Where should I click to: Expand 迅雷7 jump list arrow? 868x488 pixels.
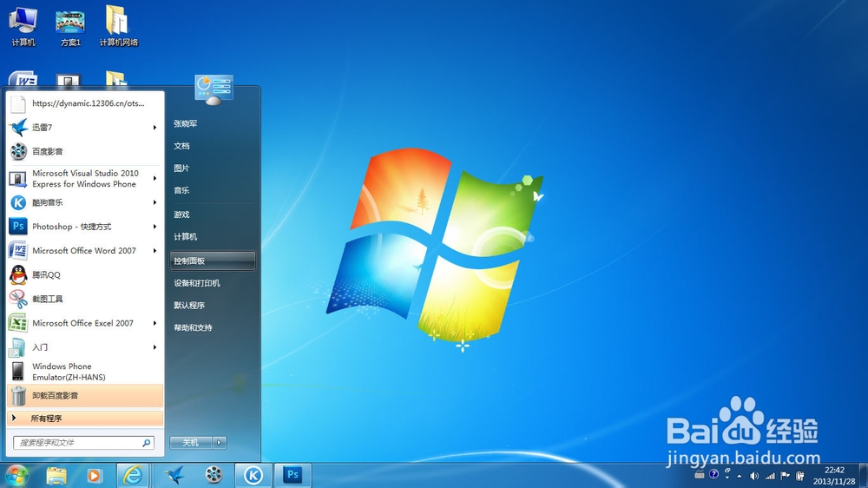point(155,128)
